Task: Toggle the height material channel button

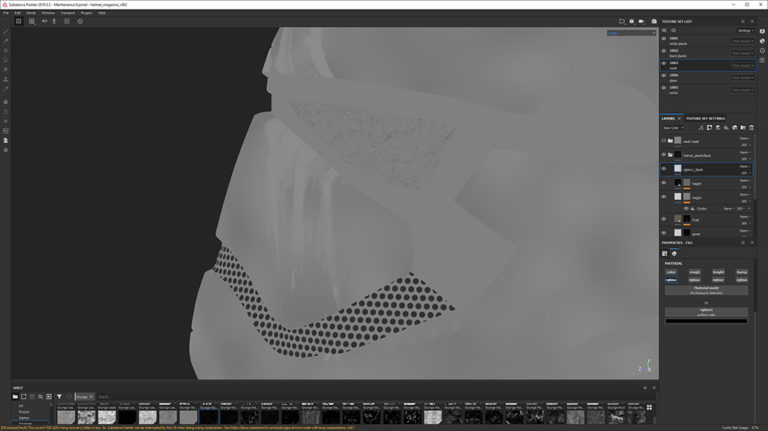Action: (x=718, y=272)
